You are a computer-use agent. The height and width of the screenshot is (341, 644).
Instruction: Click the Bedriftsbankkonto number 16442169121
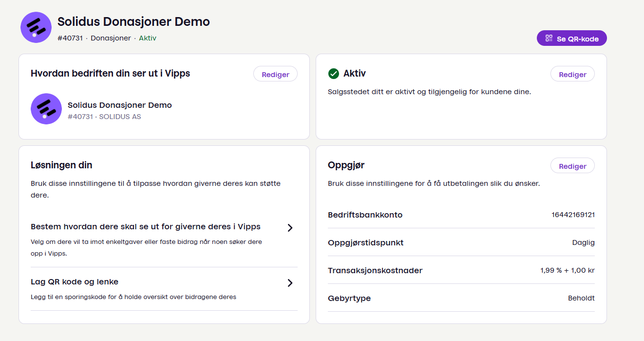pos(573,215)
